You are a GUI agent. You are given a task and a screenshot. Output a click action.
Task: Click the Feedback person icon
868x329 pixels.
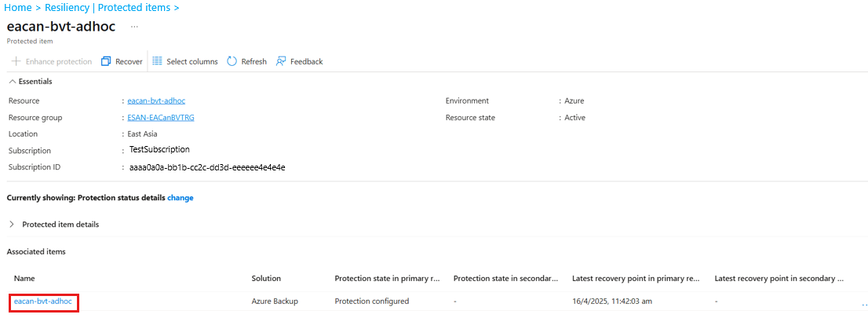[281, 61]
